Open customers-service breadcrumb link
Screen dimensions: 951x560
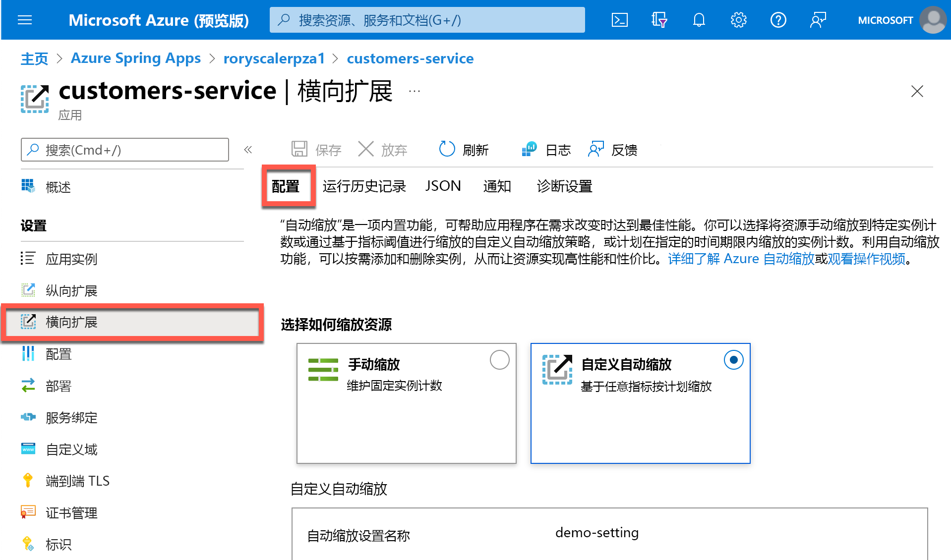pos(410,58)
